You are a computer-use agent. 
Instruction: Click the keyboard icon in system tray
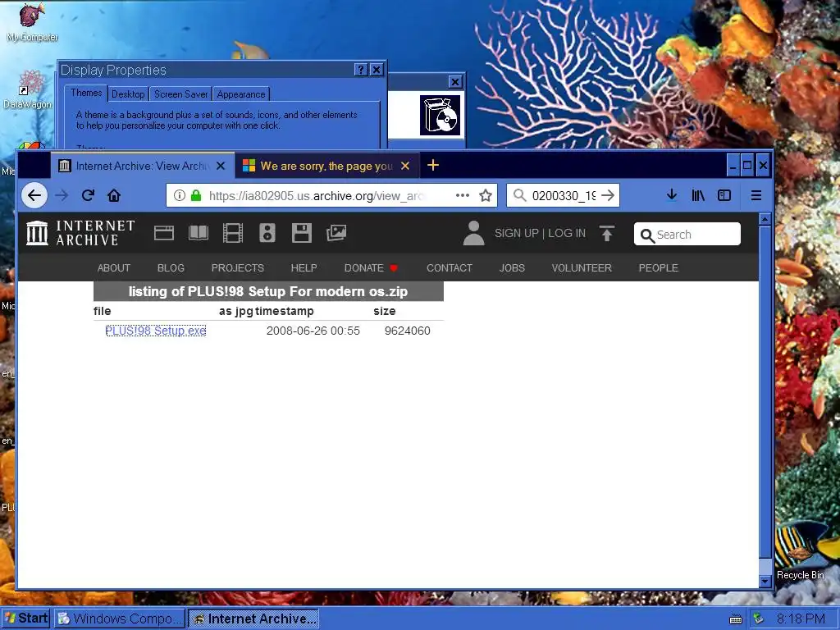tap(736, 619)
